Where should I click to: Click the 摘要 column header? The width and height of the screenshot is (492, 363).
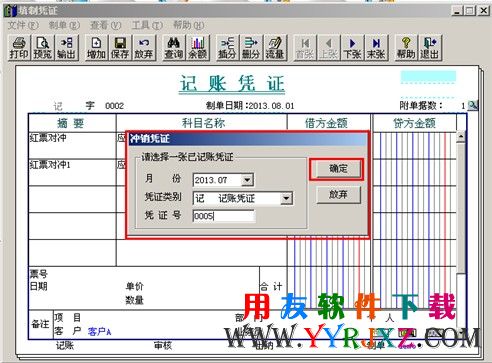[71, 123]
